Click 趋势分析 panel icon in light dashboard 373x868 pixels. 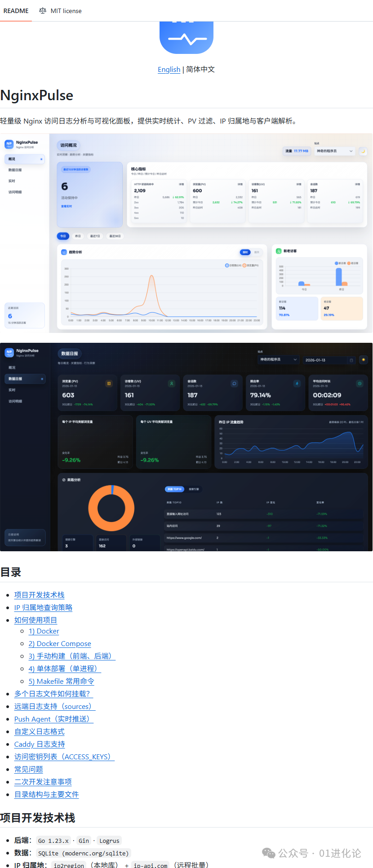[x=64, y=252]
